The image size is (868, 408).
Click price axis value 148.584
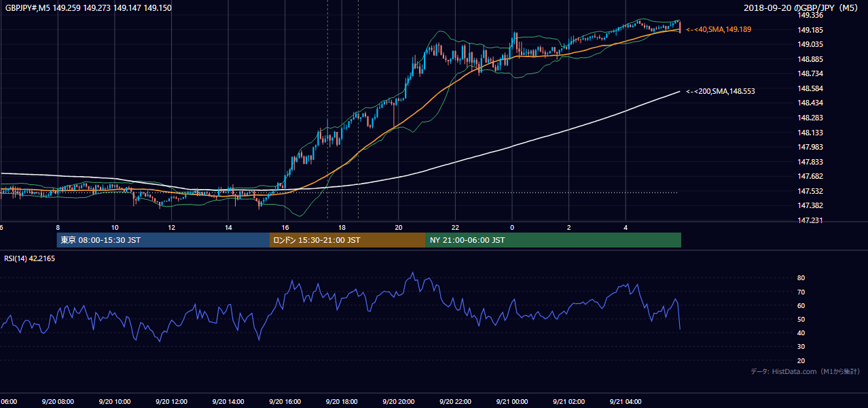[810, 88]
